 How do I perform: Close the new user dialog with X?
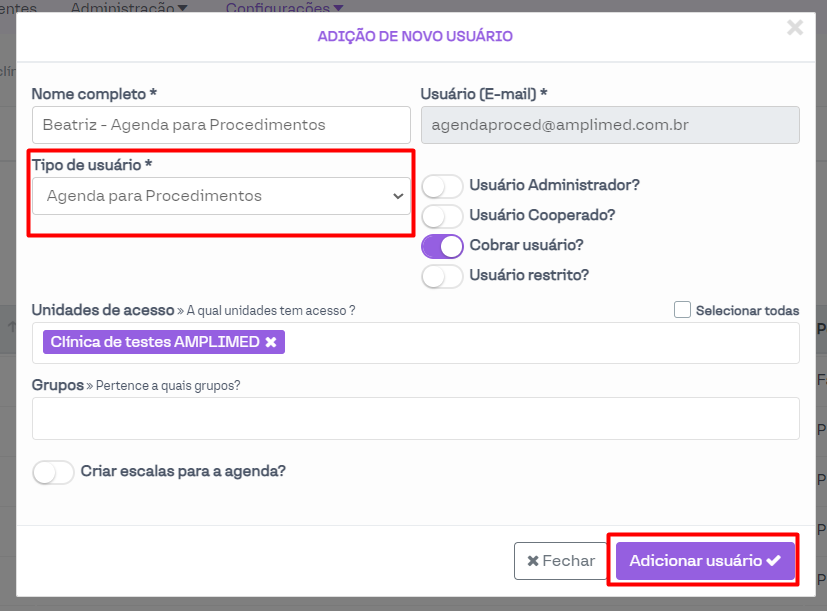(x=795, y=28)
